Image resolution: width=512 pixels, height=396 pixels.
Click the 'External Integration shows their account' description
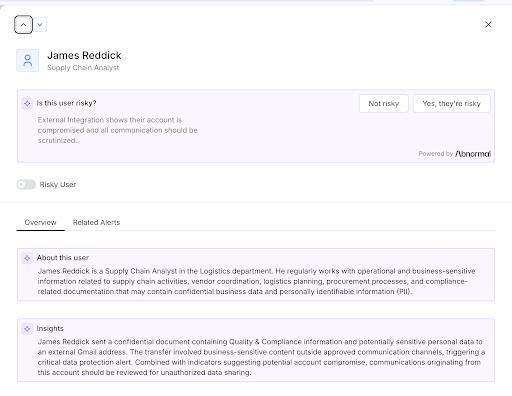[x=117, y=130]
